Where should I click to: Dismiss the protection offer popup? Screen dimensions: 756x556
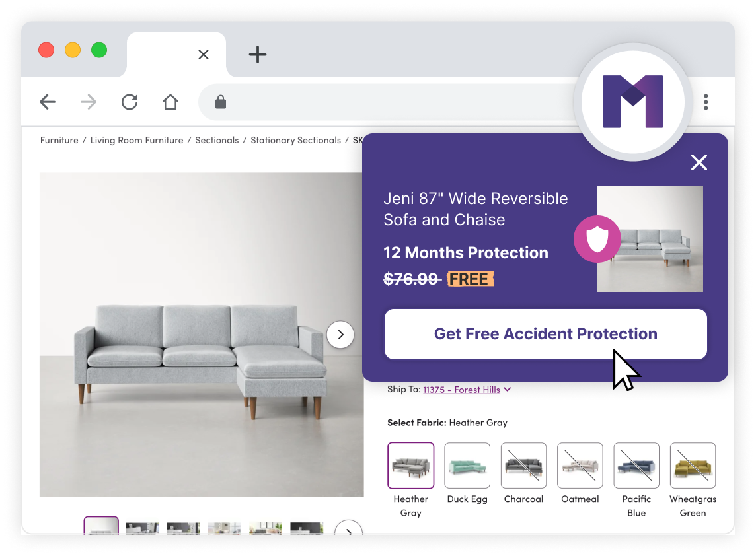pyautogui.click(x=699, y=162)
